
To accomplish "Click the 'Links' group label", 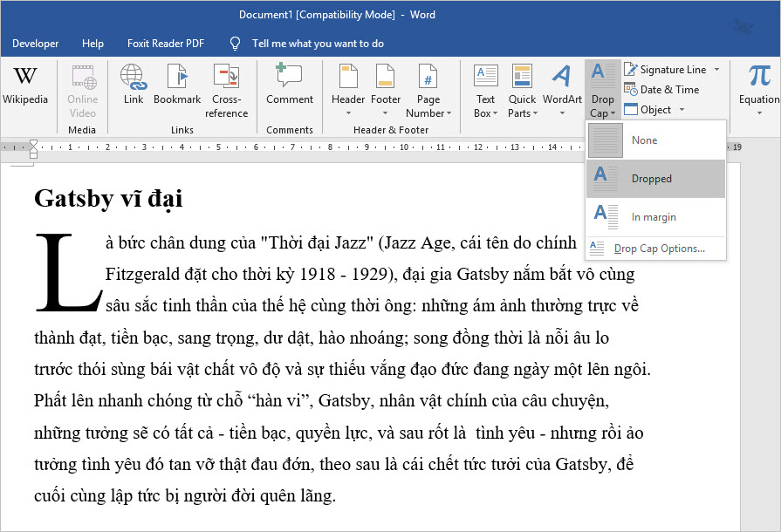I will [x=182, y=130].
